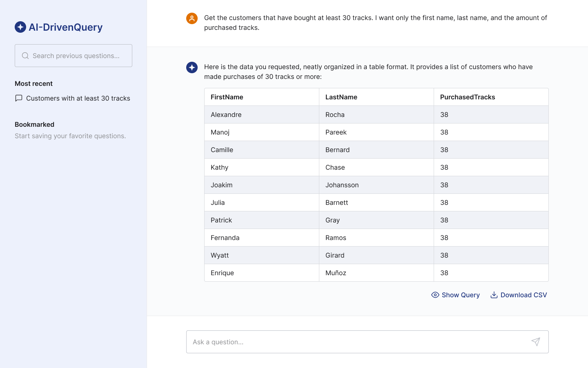
Task: Click the Bookmarked section heading
Action: [x=35, y=124]
